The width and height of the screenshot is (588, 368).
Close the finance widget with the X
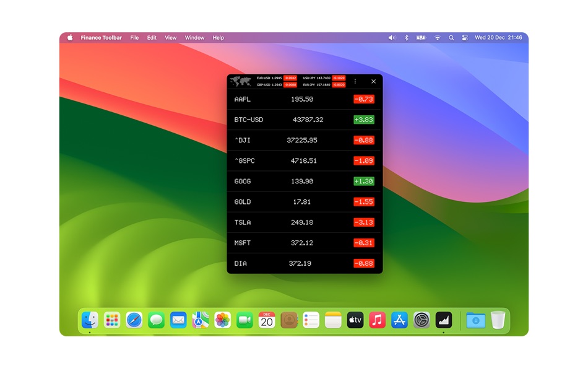point(373,81)
